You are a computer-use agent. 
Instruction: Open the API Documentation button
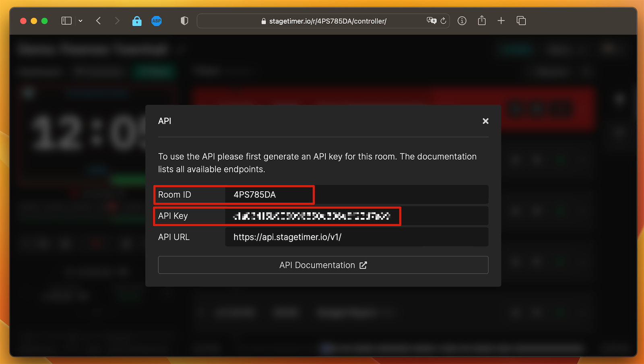pyautogui.click(x=323, y=265)
